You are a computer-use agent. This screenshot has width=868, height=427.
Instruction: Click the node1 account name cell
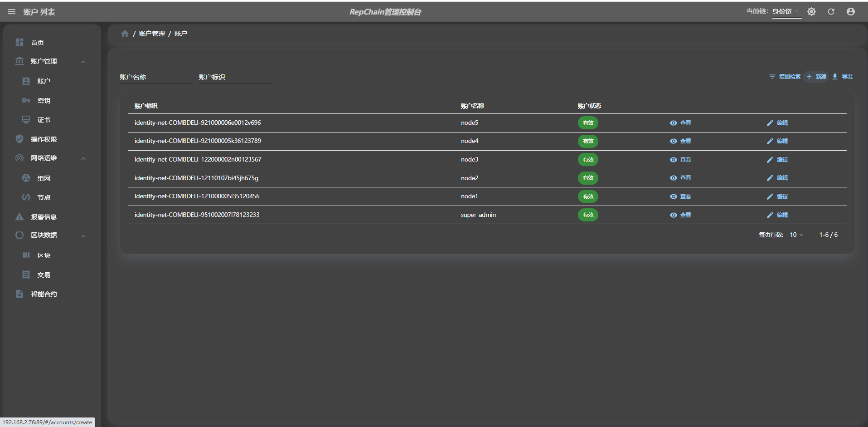coord(470,196)
